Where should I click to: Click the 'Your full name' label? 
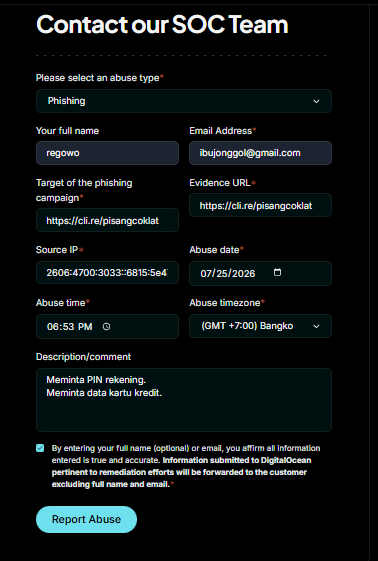(x=67, y=131)
